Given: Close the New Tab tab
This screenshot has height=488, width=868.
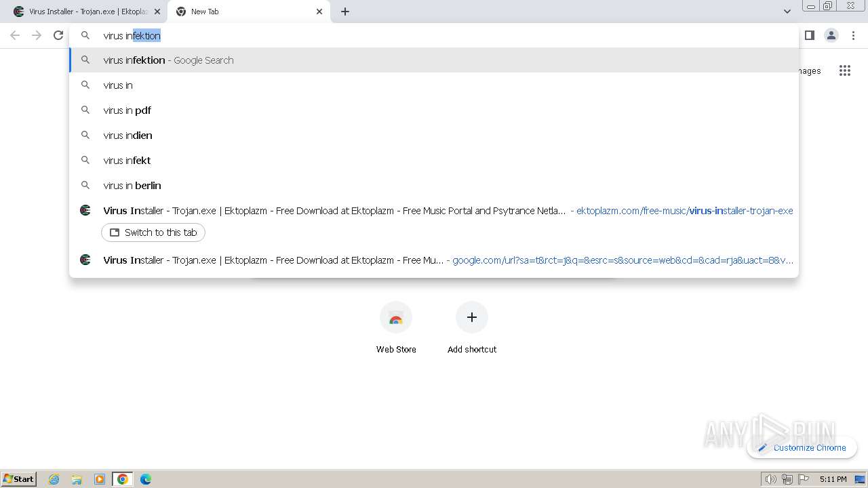Looking at the screenshot, I should point(319,12).
